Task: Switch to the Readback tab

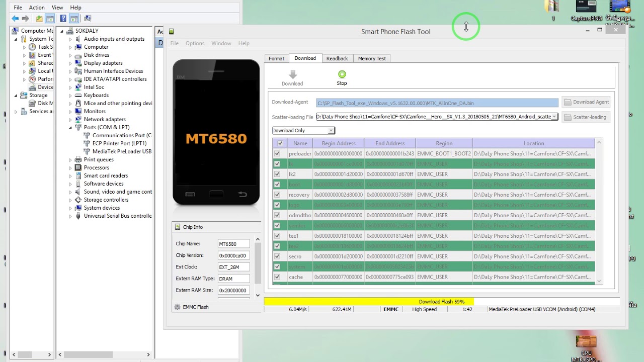Action: coord(337,59)
